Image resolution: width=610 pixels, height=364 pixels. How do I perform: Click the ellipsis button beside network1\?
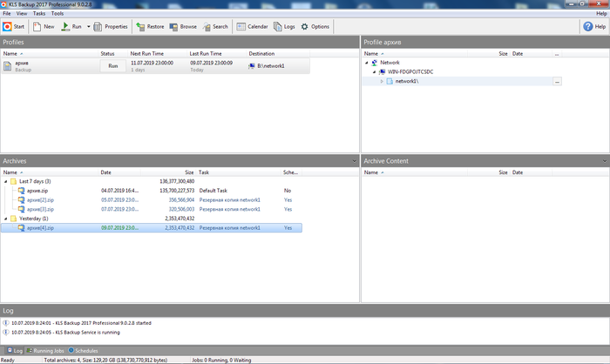(557, 81)
